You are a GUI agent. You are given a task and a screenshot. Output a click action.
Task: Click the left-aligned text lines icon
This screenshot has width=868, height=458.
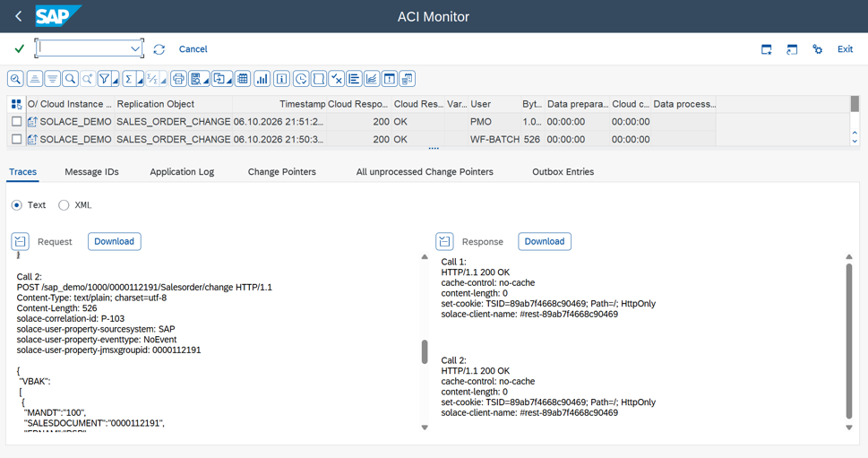pyautogui.click(x=355, y=79)
